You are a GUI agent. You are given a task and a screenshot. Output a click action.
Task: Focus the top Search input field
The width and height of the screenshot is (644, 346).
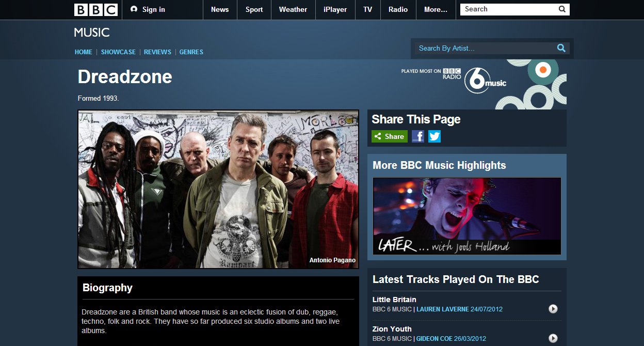tap(508, 9)
